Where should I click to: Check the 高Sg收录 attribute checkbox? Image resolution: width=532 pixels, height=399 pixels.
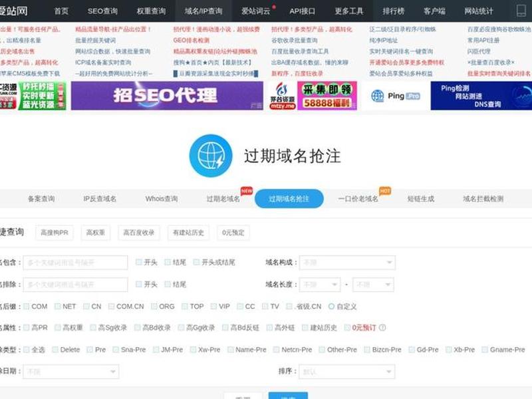point(93,327)
